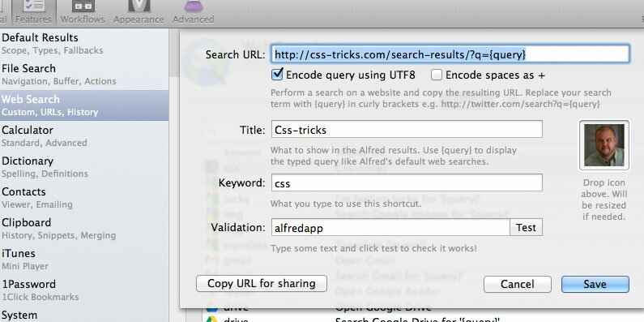Click the Features tab icon

(34, 6)
